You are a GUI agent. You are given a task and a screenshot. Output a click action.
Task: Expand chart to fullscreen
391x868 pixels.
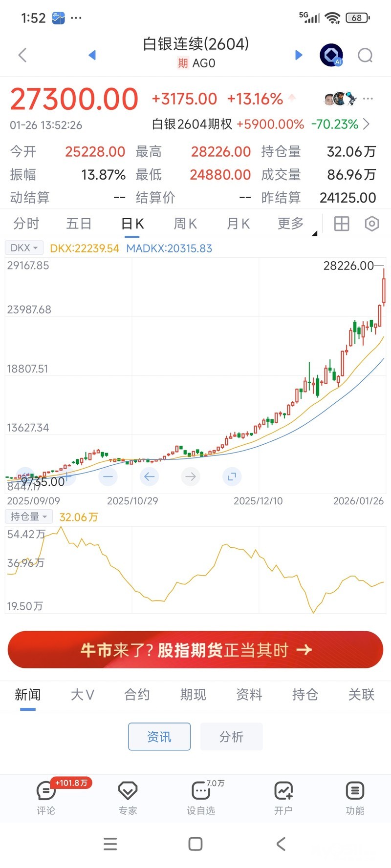point(232,476)
